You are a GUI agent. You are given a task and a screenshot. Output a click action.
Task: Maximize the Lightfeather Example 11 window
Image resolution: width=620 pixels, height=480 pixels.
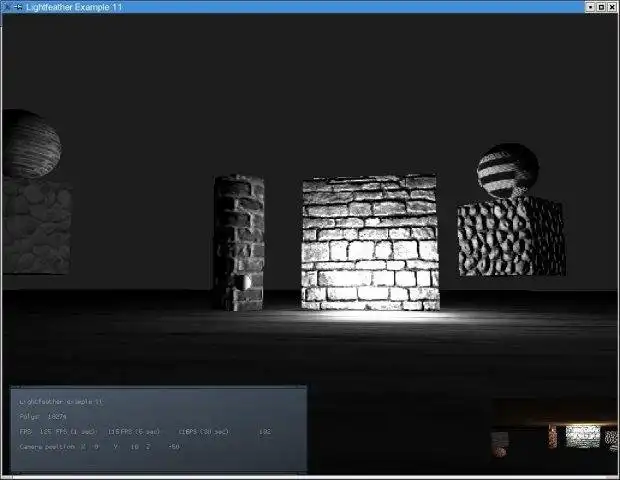tap(600, 6)
